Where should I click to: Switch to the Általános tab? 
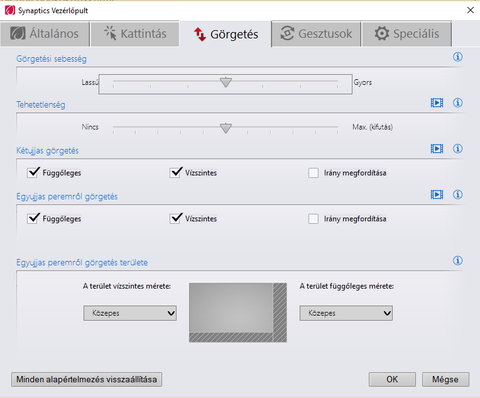[x=45, y=34]
